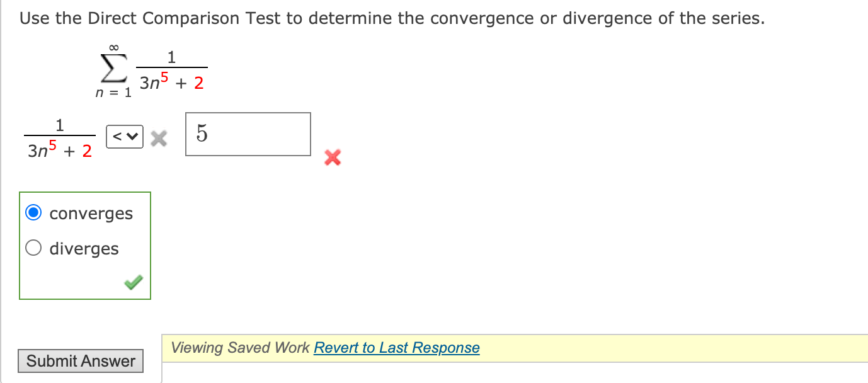Select the diverges radio button
868x383 pixels.
pyautogui.click(x=34, y=248)
